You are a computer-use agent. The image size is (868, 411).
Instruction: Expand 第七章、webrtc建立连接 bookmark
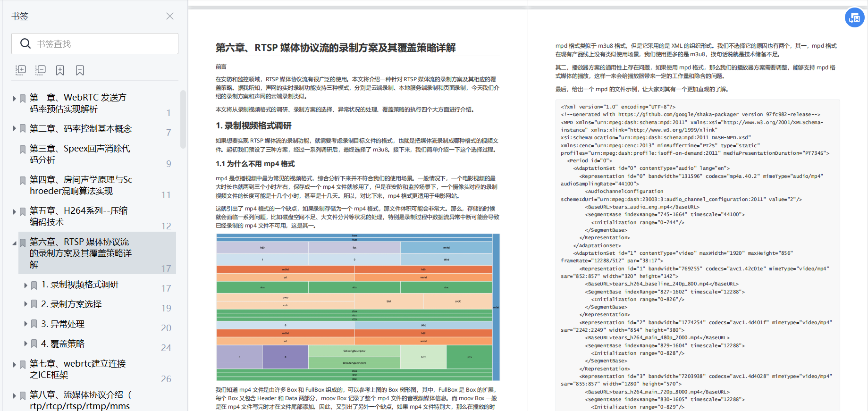coord(14,364)
